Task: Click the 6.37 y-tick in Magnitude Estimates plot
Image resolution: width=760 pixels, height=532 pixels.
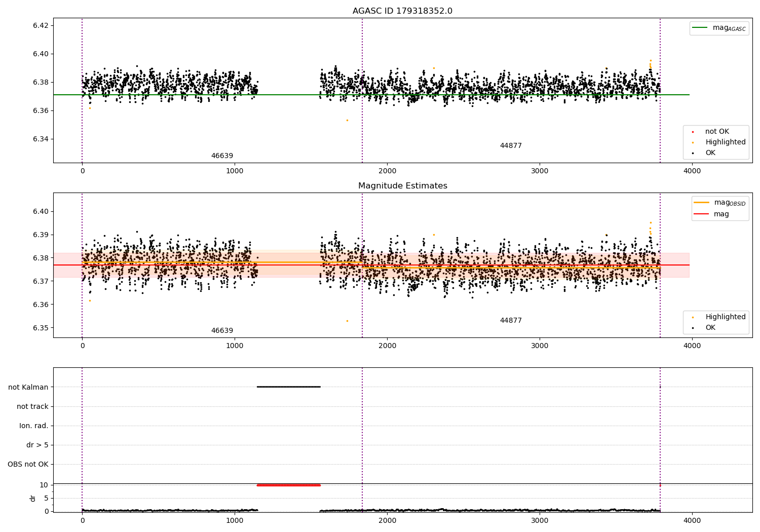Action: pos(40,282)
